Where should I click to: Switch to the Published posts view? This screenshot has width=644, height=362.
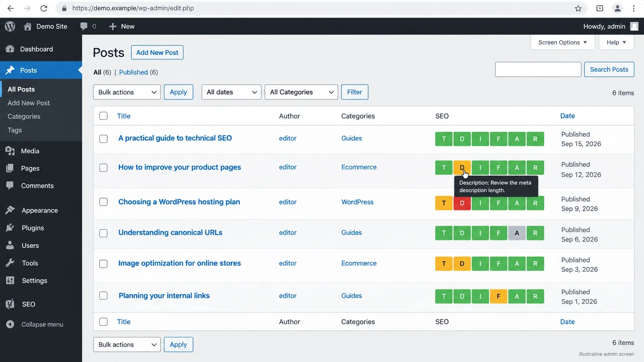coord(133,72)
